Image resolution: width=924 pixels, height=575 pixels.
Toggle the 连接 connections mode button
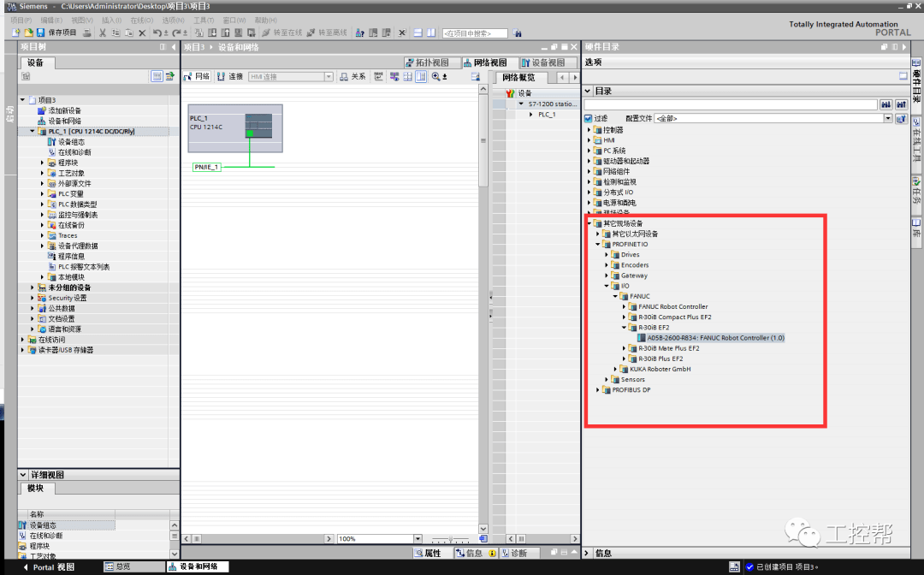[x=230, y=77]
